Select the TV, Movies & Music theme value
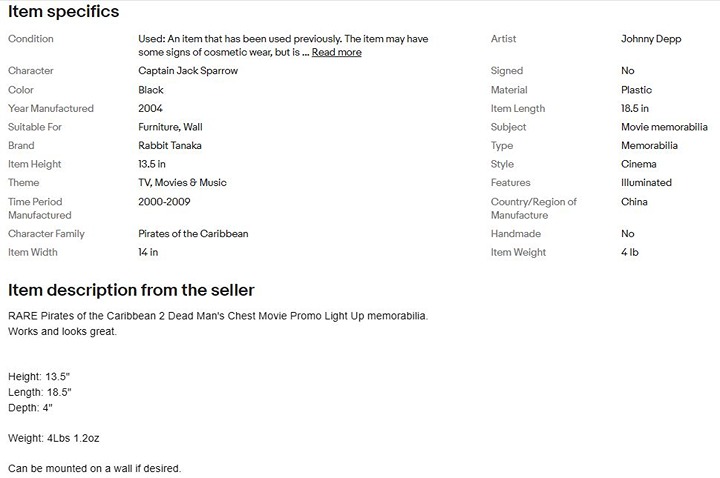Viewport: 720px width, 478px height. tap(182, 183)
